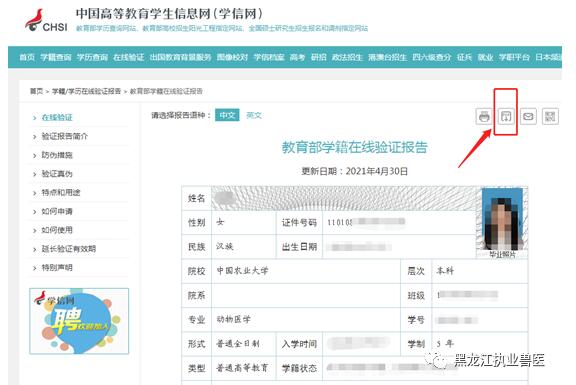The image size is (576, 385).
Task: Click the print report icon
Action: coord(484,117)
